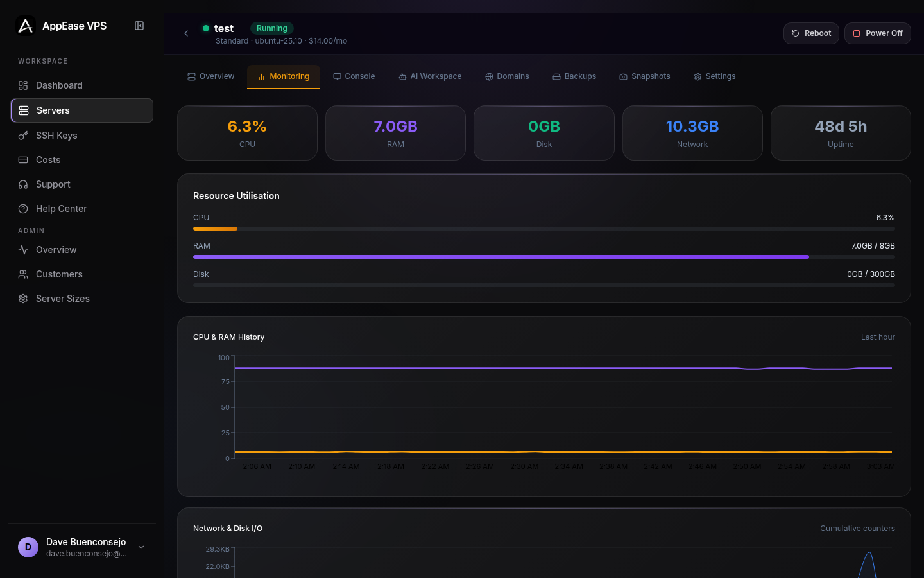Click the SSH Keys key icon
The image size is (924, 578).
coord(23,136)
